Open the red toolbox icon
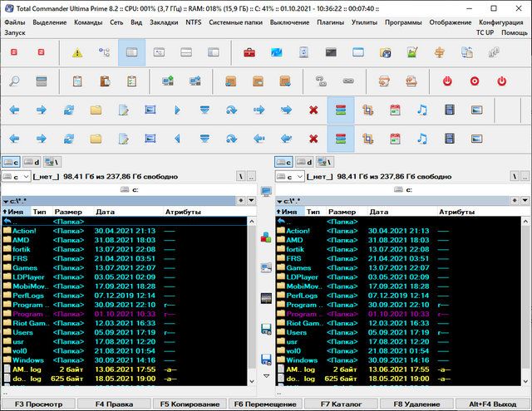Screen dimensions: 532x411 click(x=249, y=52)
